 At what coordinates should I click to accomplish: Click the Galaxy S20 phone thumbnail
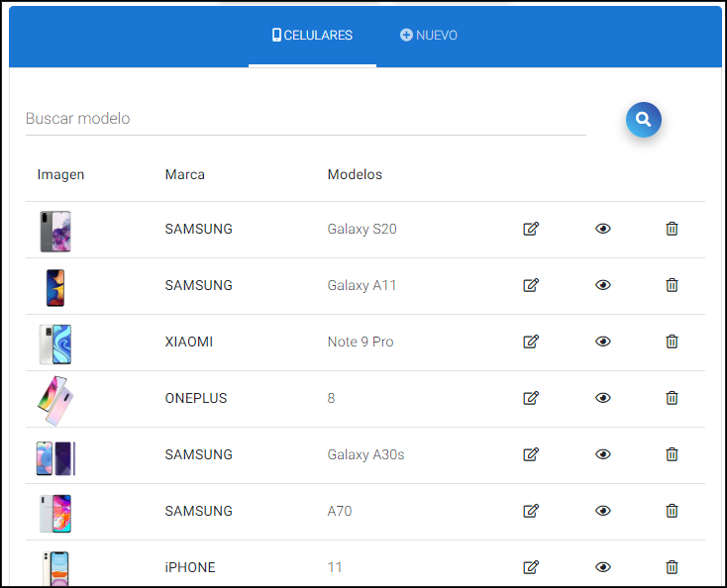pyautogui.click(x=55, y=231)
